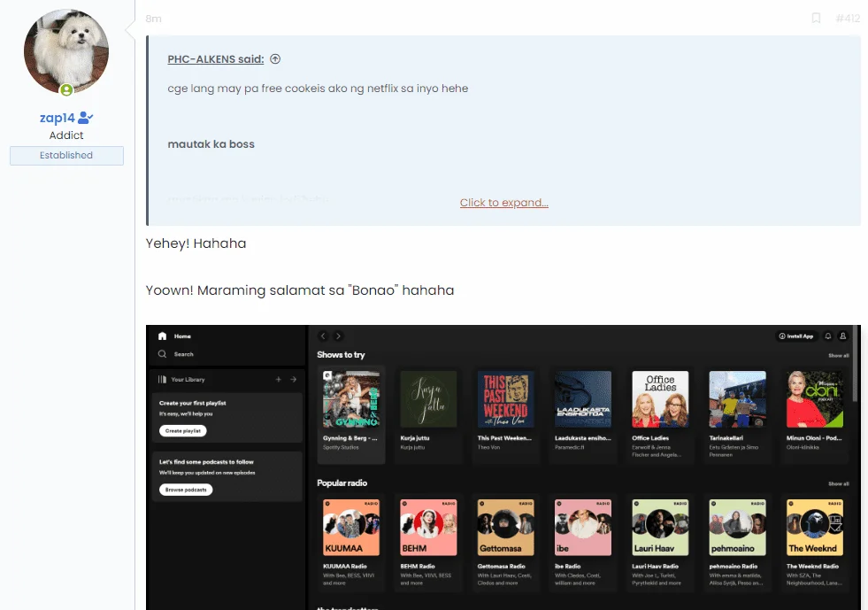The image size is (868, 610).
Task: Open the Gettomasa Radio cover
Action: click(x=506, y=528)
